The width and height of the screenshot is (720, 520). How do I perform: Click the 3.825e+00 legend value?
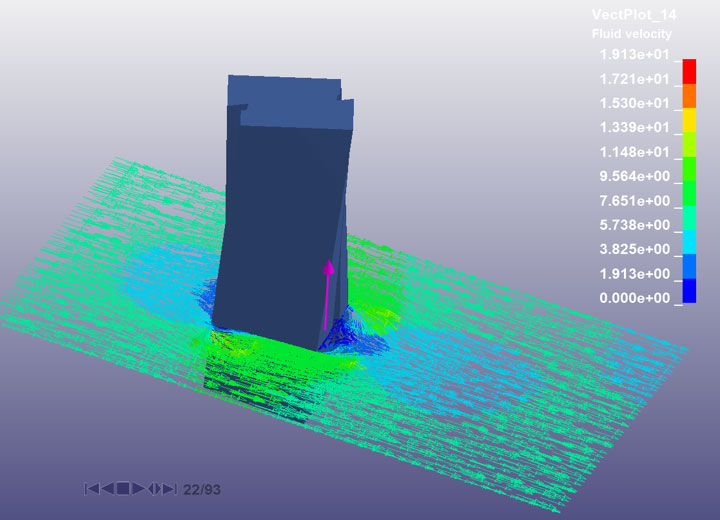(x=635, y=249)
